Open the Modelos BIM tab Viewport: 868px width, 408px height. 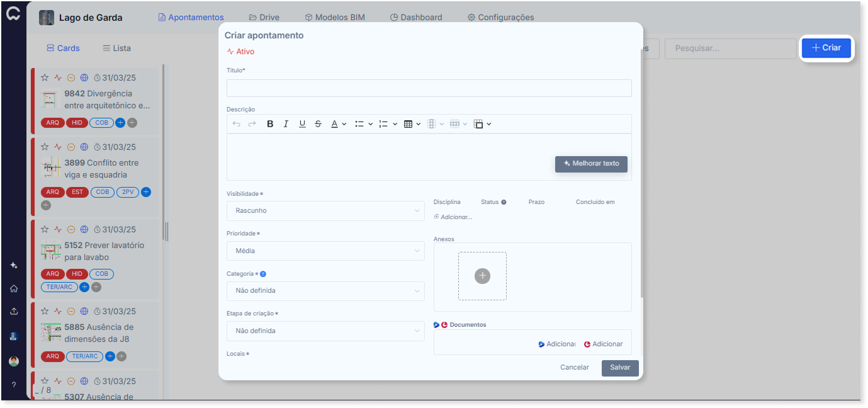[335, 18]
